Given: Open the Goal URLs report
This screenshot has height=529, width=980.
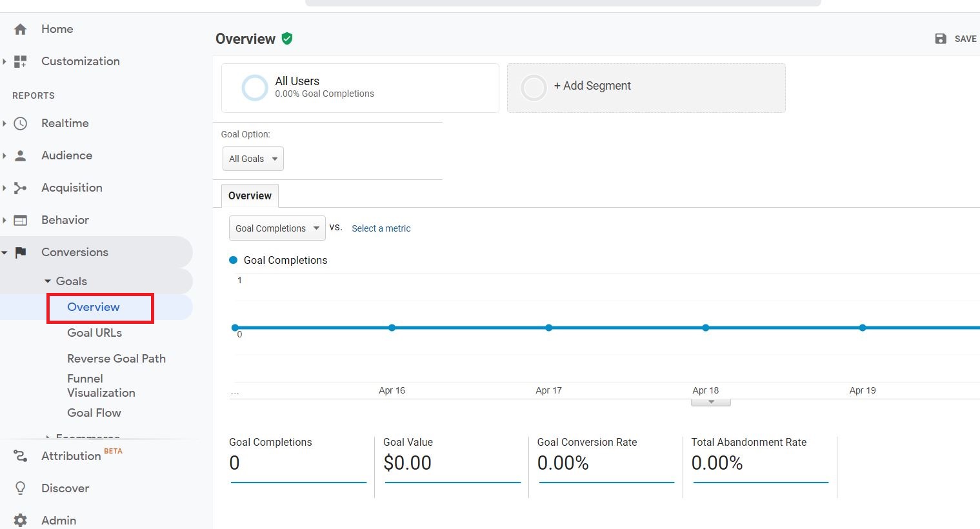Looking at the screenshot, I should (94, 333).
